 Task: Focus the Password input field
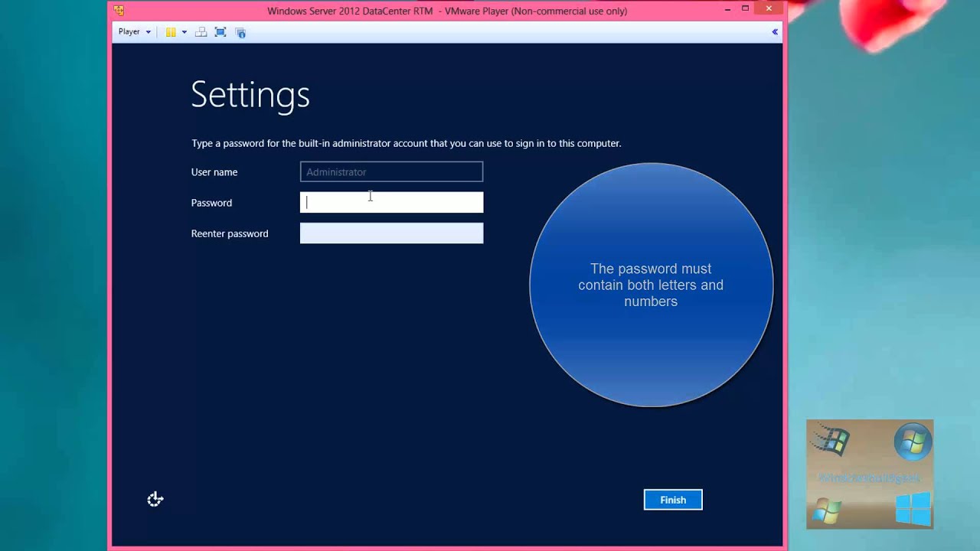click(x=391, y=202)
